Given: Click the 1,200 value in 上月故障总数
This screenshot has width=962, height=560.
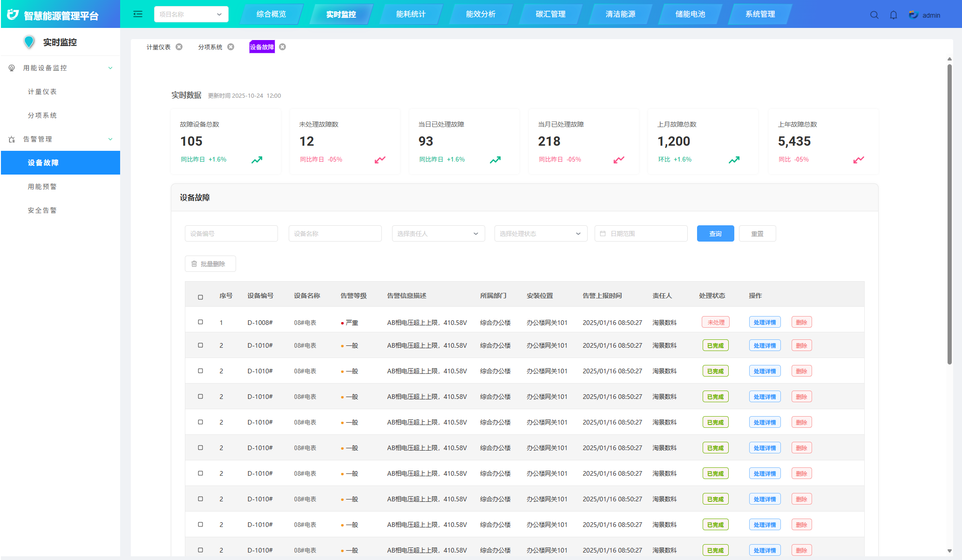Looking at the screenshot, I should 674,141.
